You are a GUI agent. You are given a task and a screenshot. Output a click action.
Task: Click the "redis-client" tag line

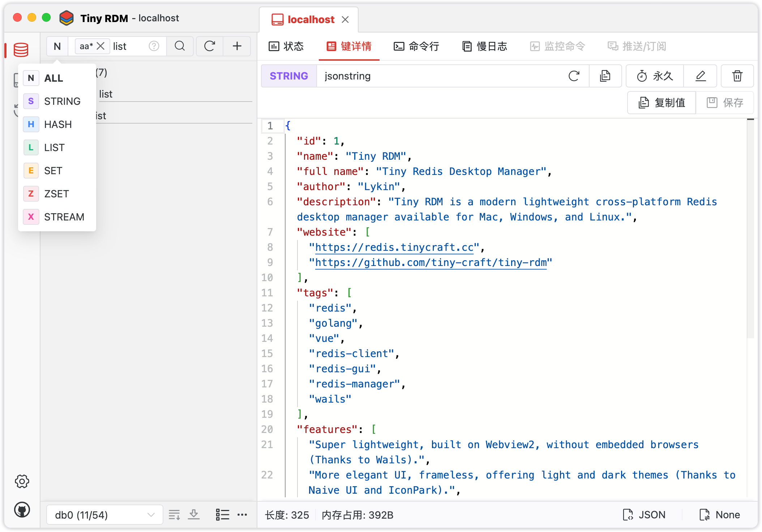coord(354,353)
